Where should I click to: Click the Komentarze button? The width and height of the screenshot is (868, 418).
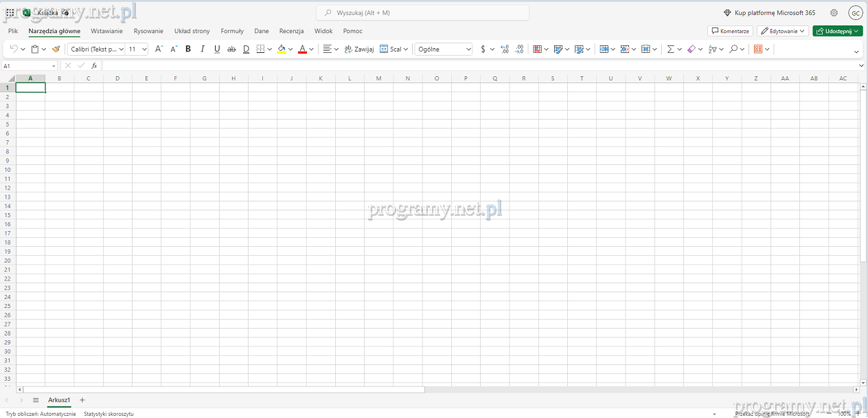click(x=730, y=31)
